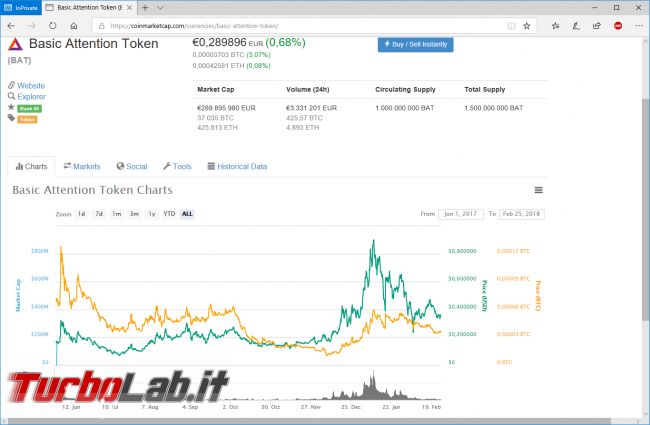Set chart zoom to YTD
The height and width of the screenshot is (425, 650).
tap(169, 214)
